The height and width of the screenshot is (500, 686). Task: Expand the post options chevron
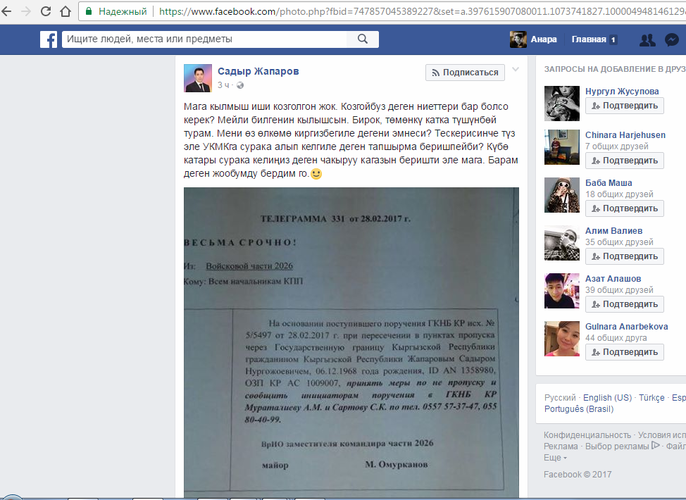click(x=515, y=71)
